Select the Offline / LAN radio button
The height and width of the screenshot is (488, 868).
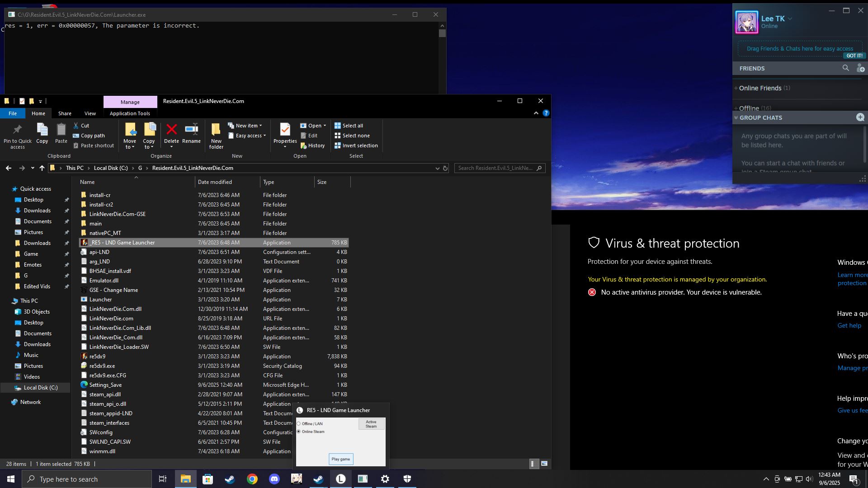(299, 424)
